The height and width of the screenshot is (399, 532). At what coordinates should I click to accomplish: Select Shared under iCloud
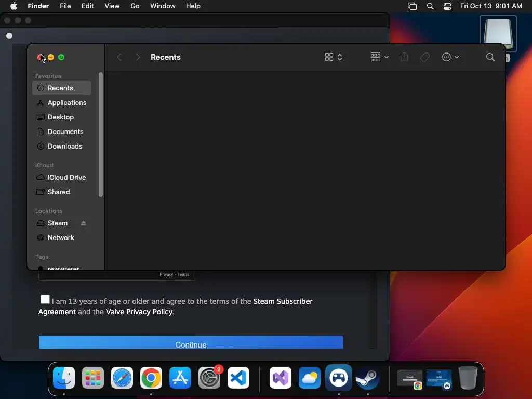click(62, 192)
